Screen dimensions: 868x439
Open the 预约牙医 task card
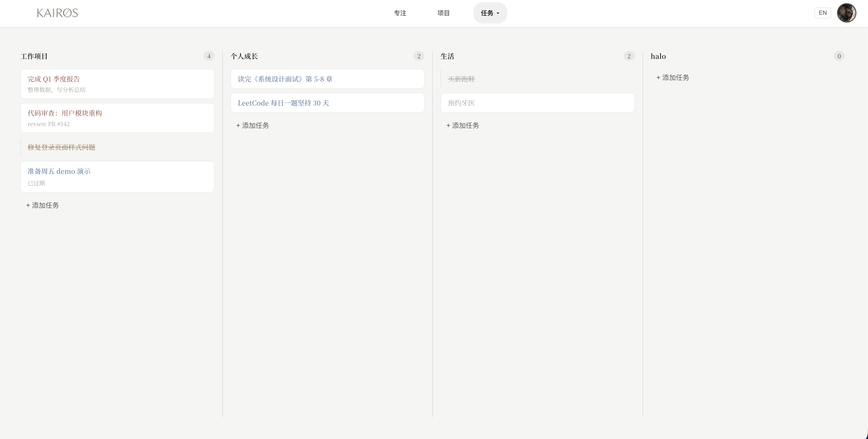[x=538, y=103]
